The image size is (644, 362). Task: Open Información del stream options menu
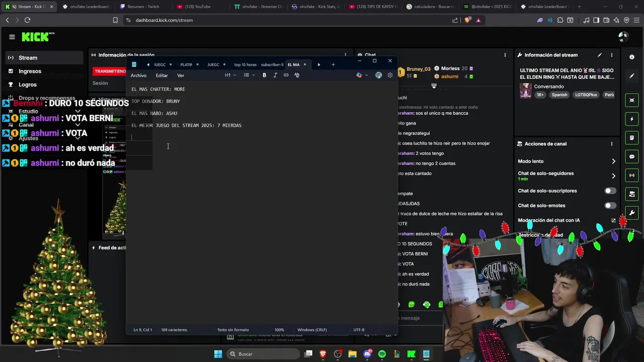click(612, 55)
